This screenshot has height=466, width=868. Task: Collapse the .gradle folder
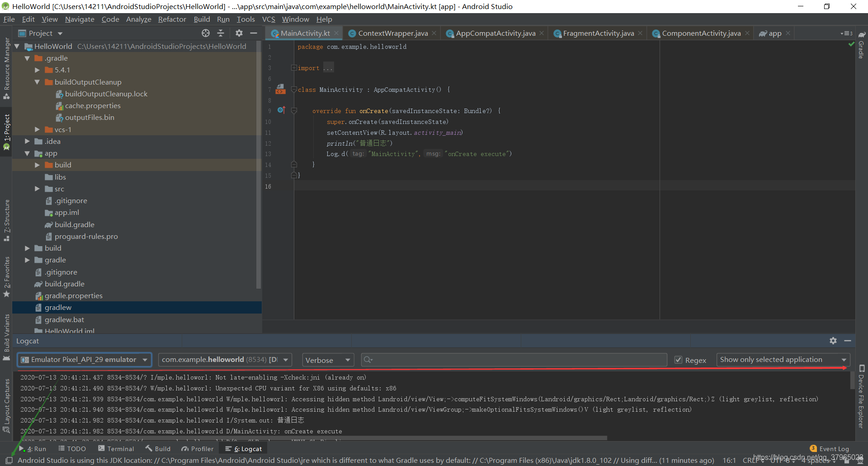pos(27,58)
